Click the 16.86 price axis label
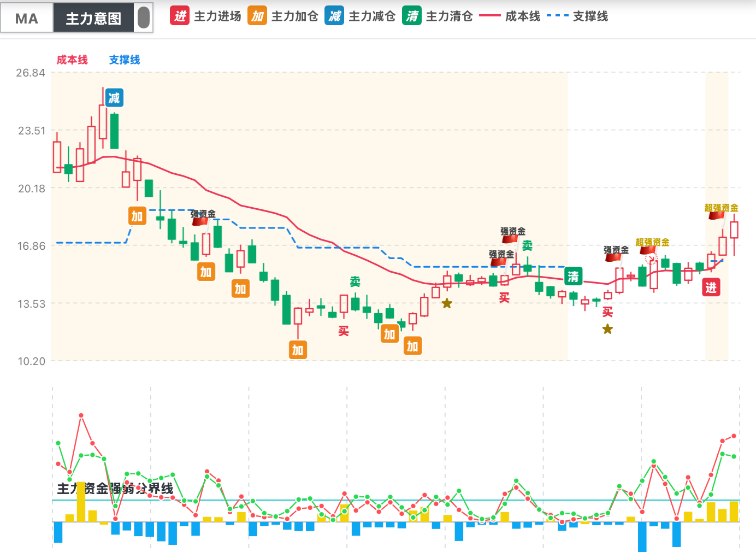This screenshot has height=552, width=756. click(x=31, y=246)
